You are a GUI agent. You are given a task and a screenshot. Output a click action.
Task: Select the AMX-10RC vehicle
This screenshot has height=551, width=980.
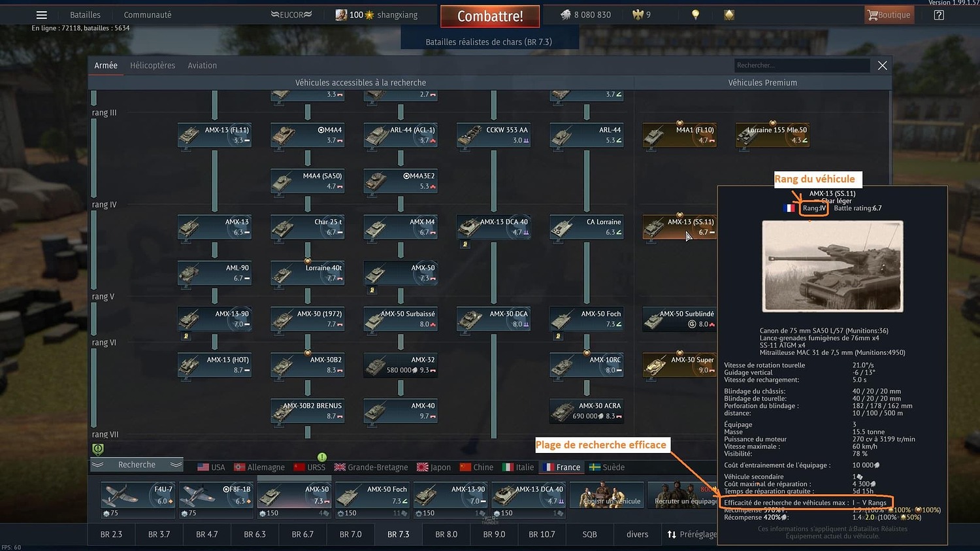[x=587, y=365]
